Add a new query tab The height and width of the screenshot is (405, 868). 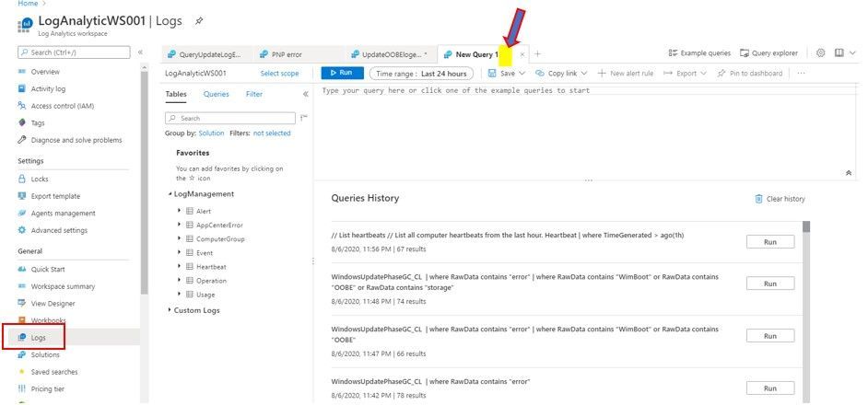537,54
